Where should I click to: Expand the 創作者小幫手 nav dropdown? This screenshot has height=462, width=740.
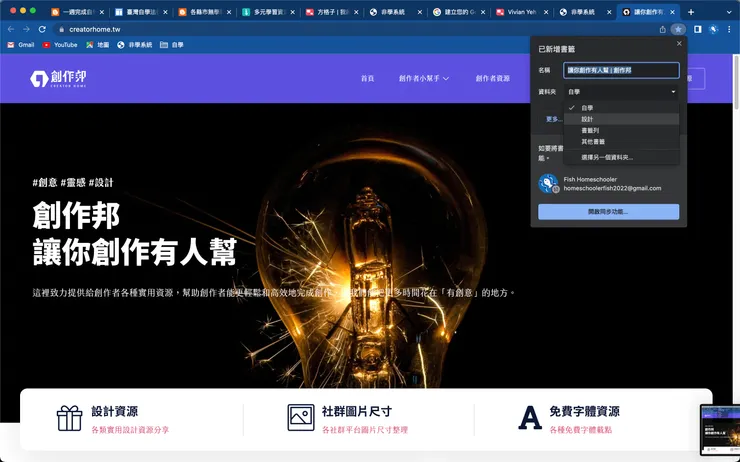(x=424, y=78)
